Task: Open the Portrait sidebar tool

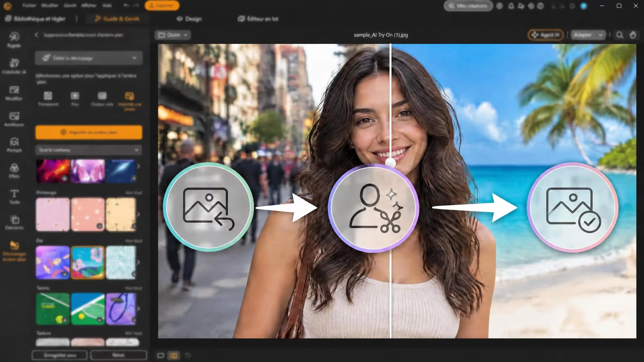Action: point(14,145)
